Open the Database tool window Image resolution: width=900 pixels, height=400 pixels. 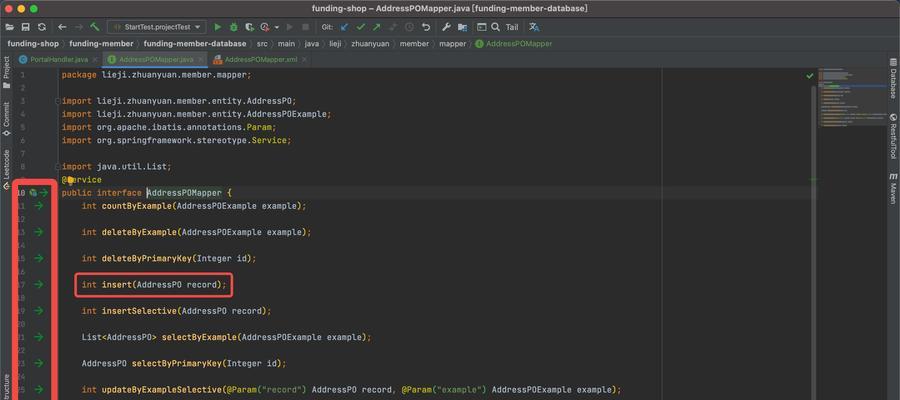click(893, 79)
